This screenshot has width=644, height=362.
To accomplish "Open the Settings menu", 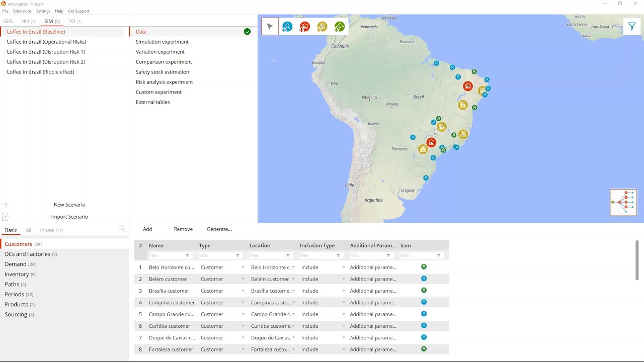I will [43, 11].
